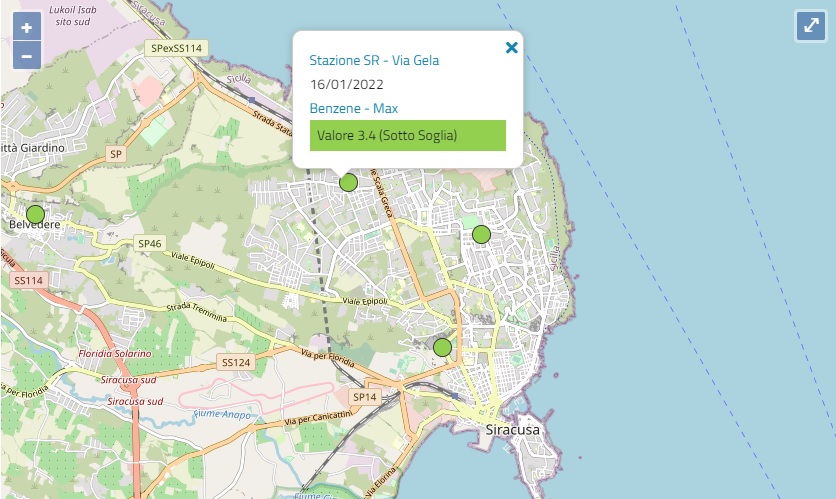Select the Via Gela station marker below popup
This screenshot has height=499, width=836.
tap(348, 183)
